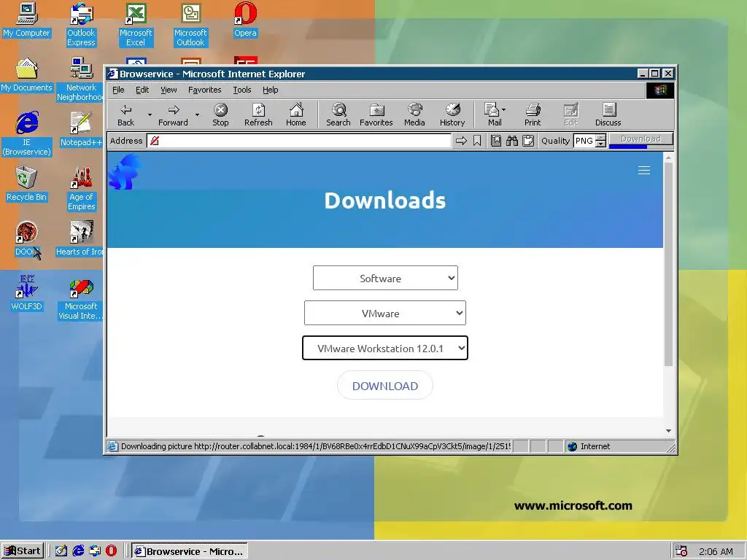The image size is (747, 560).
Task: Expand the VMware Workstation 12.0.1 dropdown
Action: click(x=385, y=348)
